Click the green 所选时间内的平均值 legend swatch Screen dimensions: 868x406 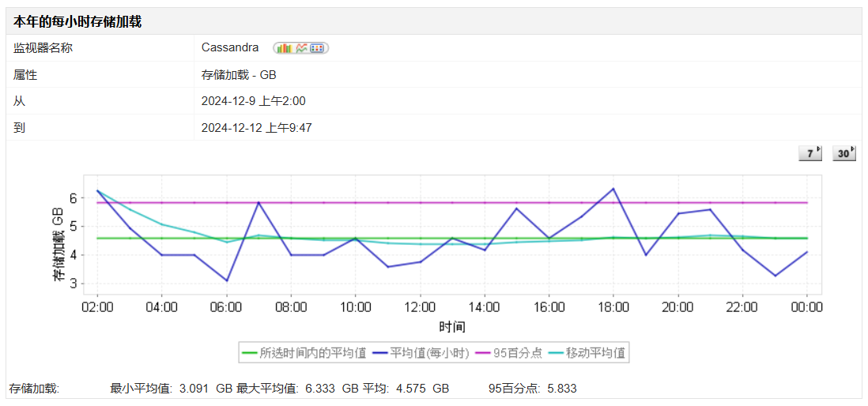(x=250, y=353)
